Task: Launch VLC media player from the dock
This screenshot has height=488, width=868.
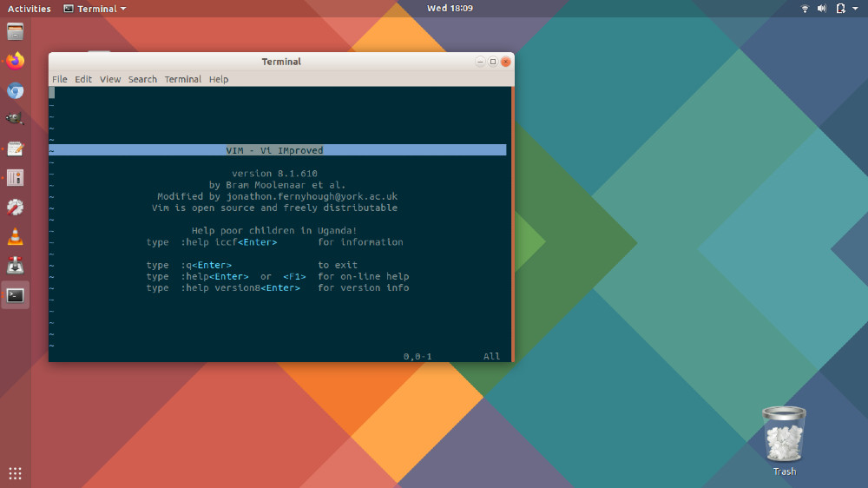Action: tap(15, 236)
